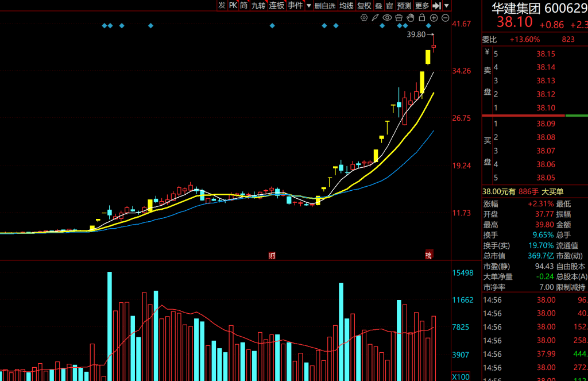588x381 pixels.
Task: Click the 榜 marker on timeline
Action: coord(428,255)
